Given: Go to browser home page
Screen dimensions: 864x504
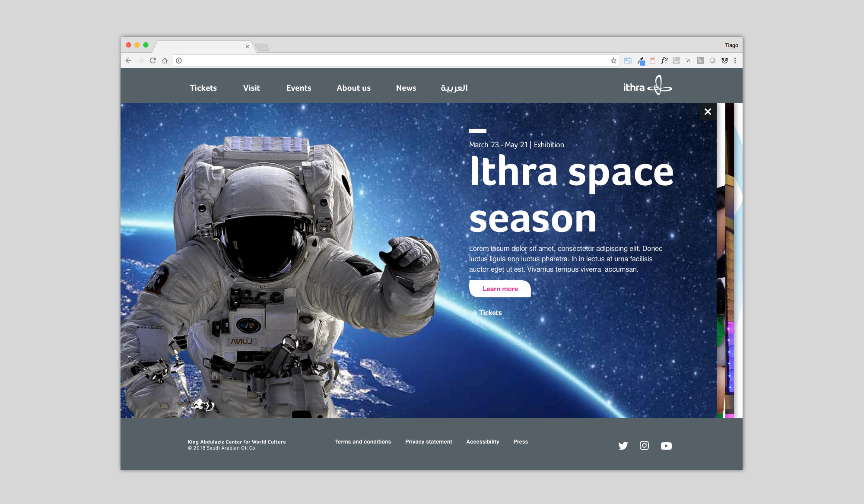Looking at the screenshot, I should point(165,60).
